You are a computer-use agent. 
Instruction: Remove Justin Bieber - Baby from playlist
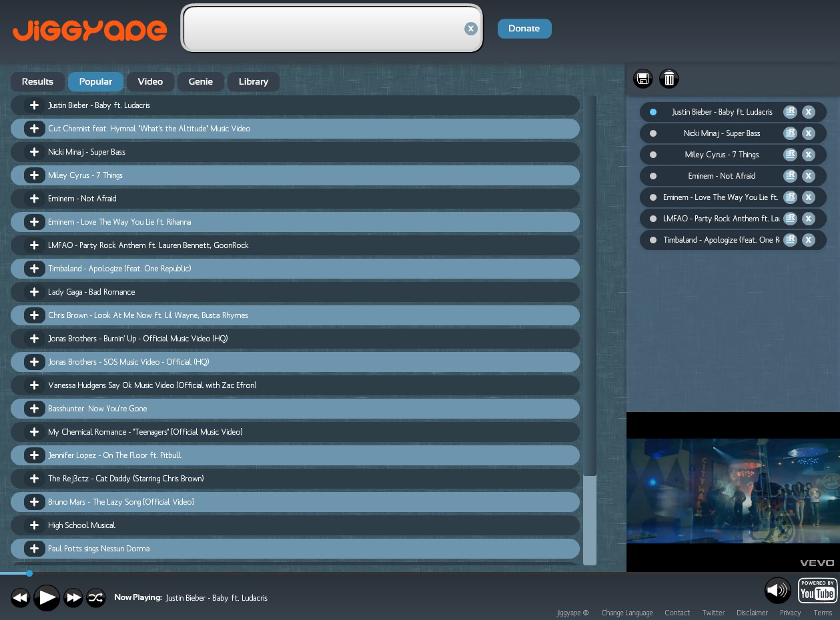[808, 112]
